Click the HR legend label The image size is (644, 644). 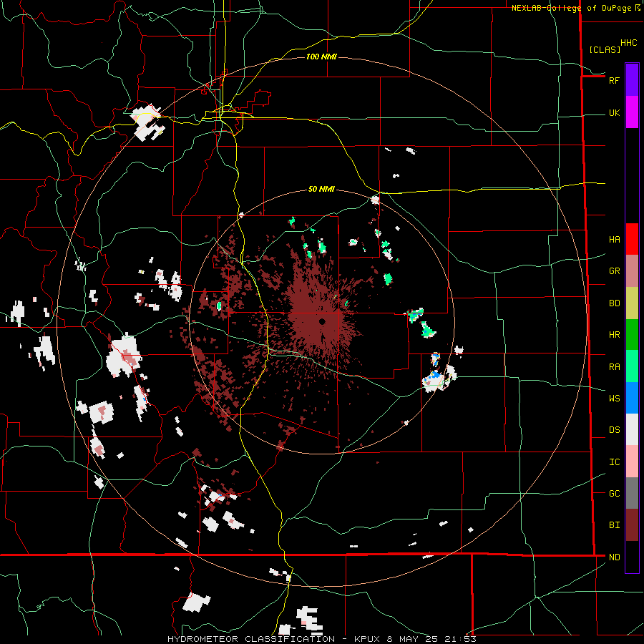click(614, 335)
